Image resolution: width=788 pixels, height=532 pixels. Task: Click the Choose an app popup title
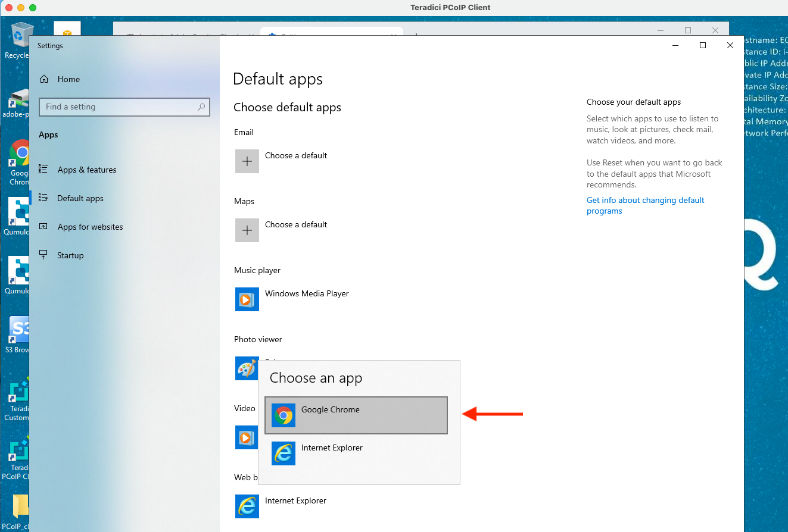(x=316, y=378)
